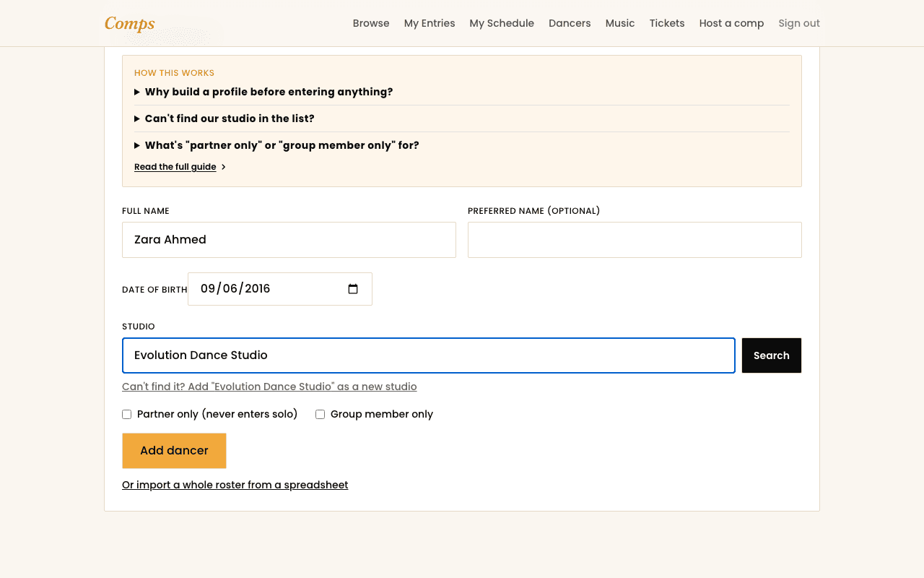Go to Tickets
This screenshot has height=578, width=924.
667,23
